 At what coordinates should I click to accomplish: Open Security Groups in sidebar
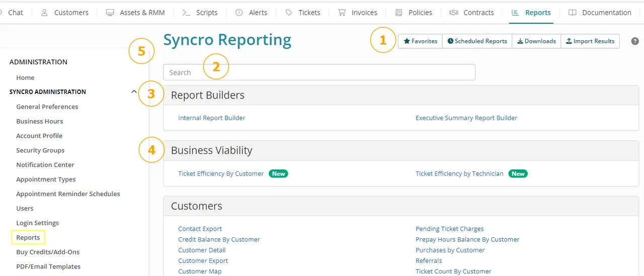40,150
